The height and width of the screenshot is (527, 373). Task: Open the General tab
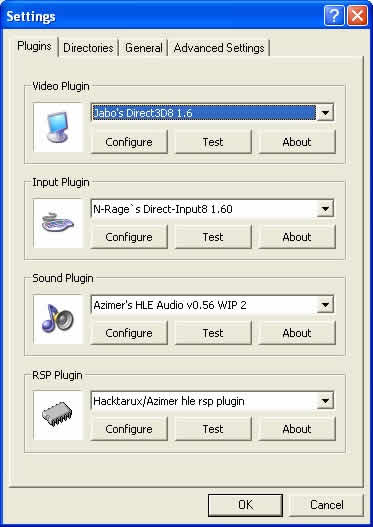click(143, 48)
